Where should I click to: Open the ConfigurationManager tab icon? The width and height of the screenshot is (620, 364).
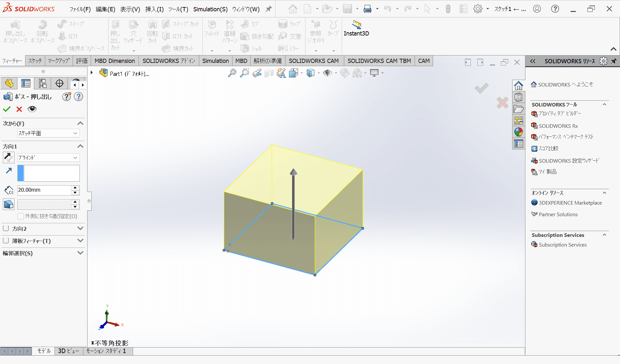coord(43,84)
